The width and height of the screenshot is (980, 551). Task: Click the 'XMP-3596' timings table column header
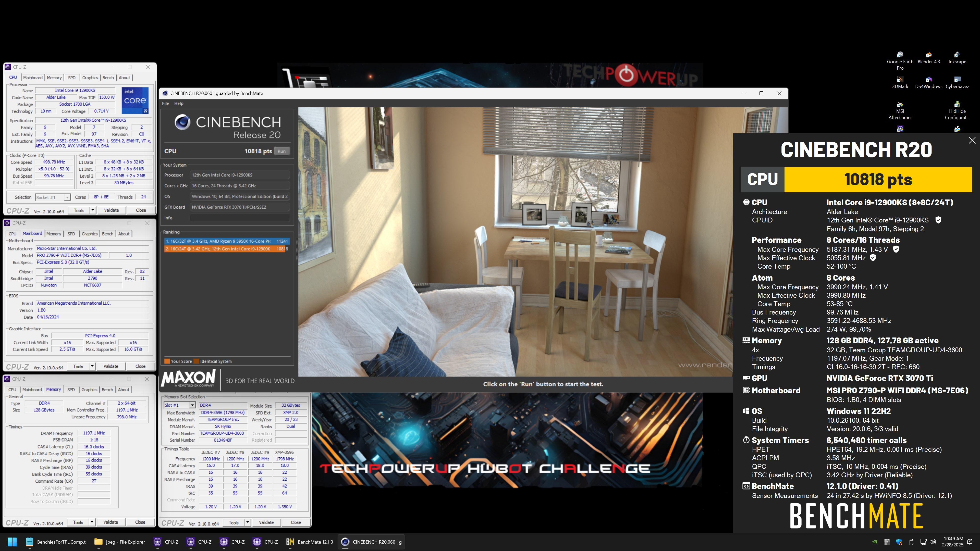click(285, 452)
